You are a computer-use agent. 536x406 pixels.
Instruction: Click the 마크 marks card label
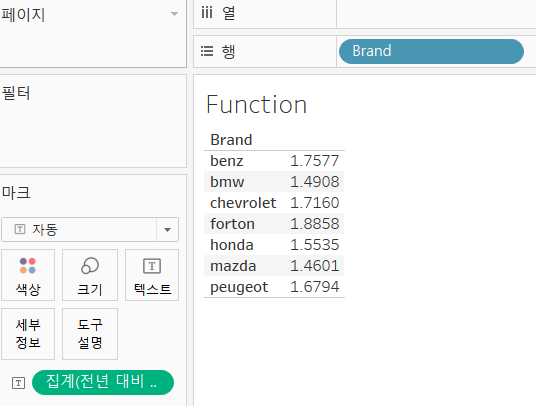click(16, 193)
